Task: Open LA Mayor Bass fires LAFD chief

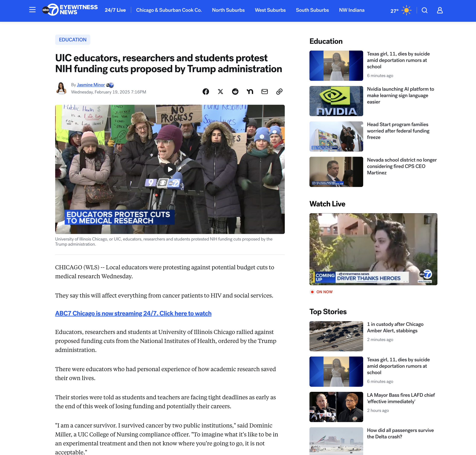Action: tap(401, 398)
